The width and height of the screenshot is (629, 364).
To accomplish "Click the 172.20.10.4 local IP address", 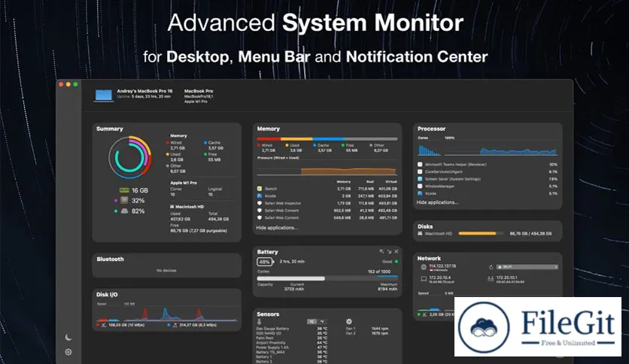I will (x=439, y=278).
